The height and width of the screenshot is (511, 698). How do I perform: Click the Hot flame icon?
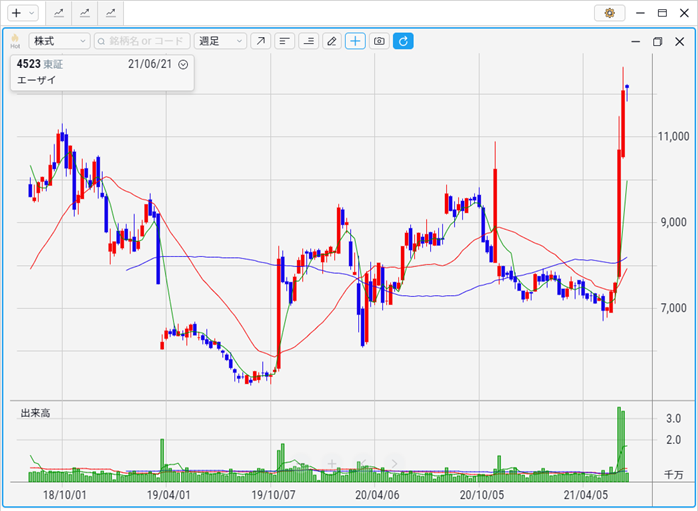pyautogui.click(x=15, y=41)
